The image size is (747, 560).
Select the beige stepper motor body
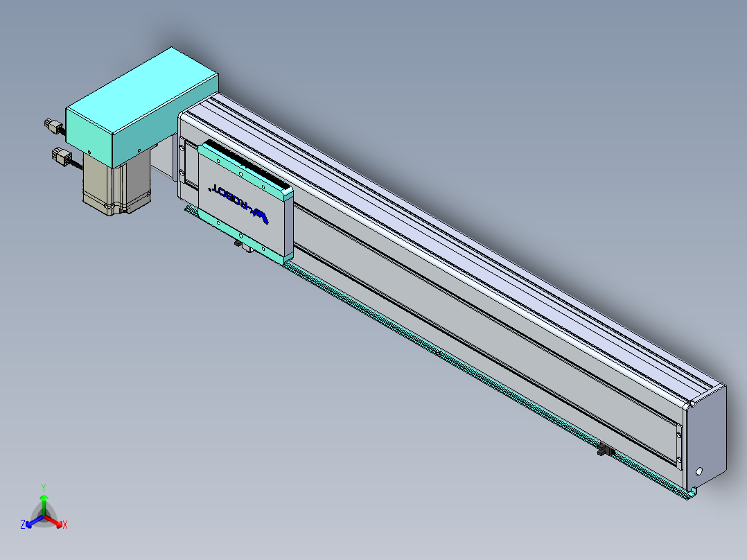click(x=116, y=184)
